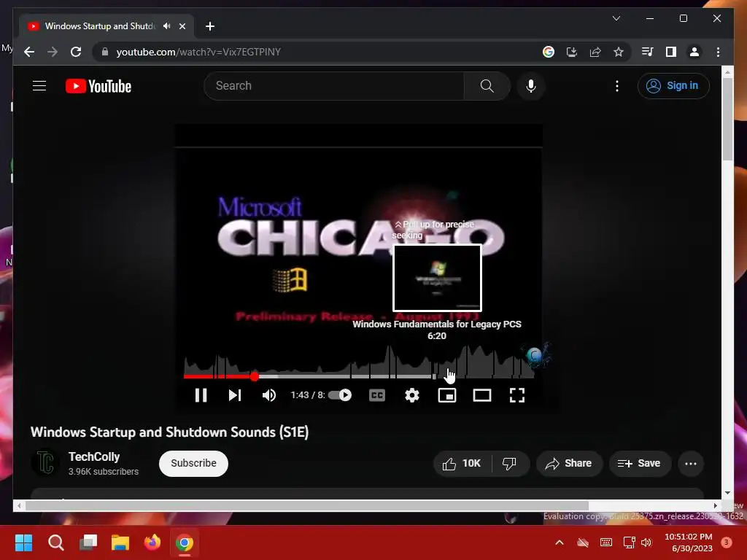This screenshot has height=560, width=747.
Task: Open video settings gear
Action: click(x=412, y=395)
